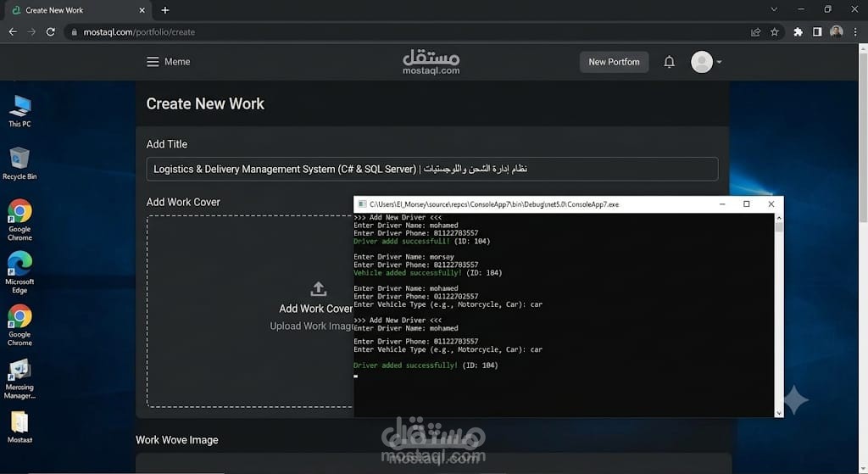This screenshot has width=868, height=474.
Task: Close the Create New Work tab
Action: click(142, 10)
